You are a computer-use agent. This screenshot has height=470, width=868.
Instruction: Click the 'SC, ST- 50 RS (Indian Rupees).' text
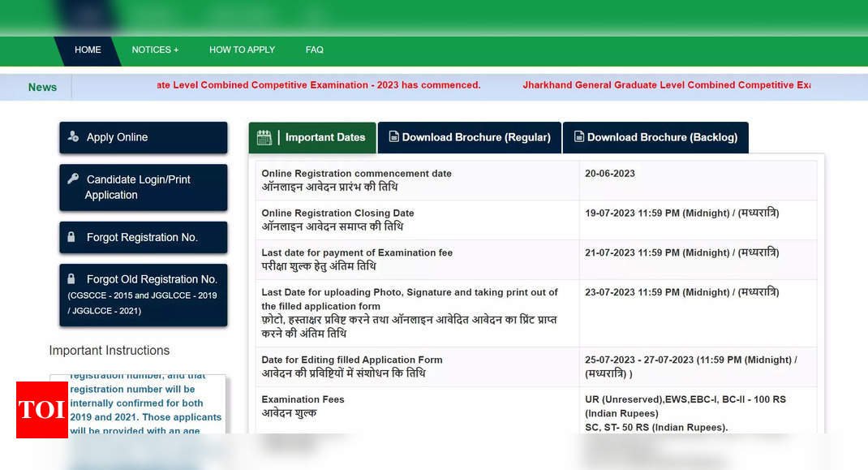[656, 427]
